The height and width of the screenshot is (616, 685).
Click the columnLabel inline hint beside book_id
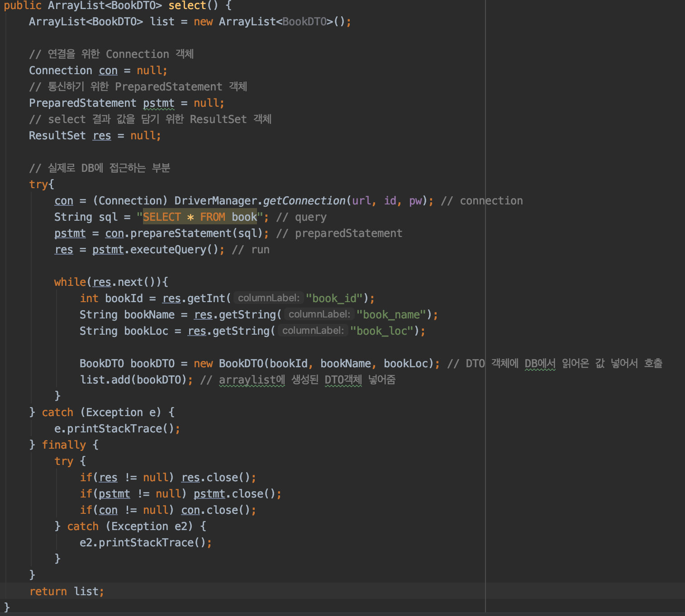[x=269, y=298]
